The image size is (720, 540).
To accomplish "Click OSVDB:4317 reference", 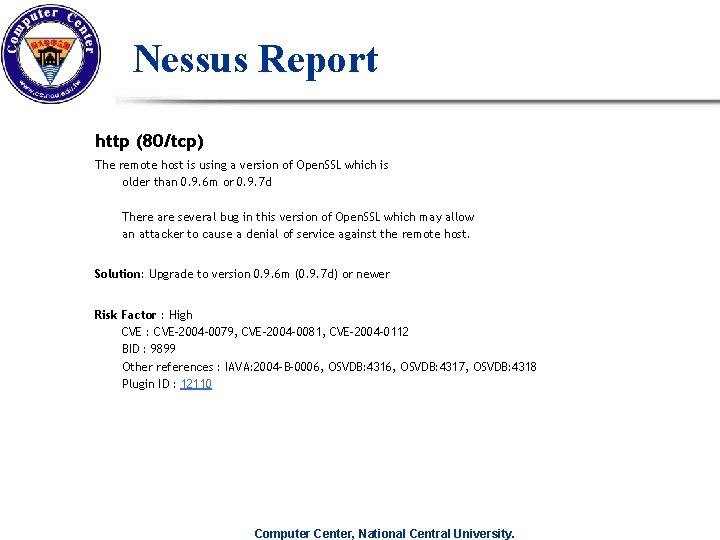I will 433,367.
